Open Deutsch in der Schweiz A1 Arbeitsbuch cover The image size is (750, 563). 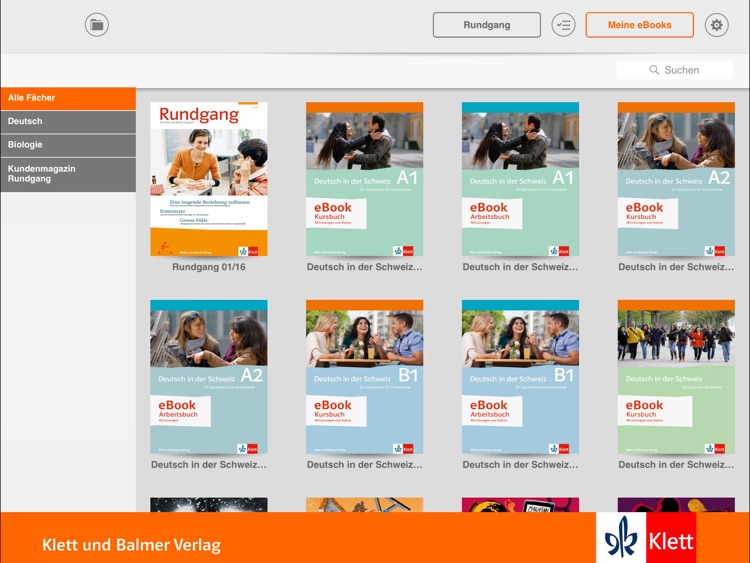tap(520, 179)
